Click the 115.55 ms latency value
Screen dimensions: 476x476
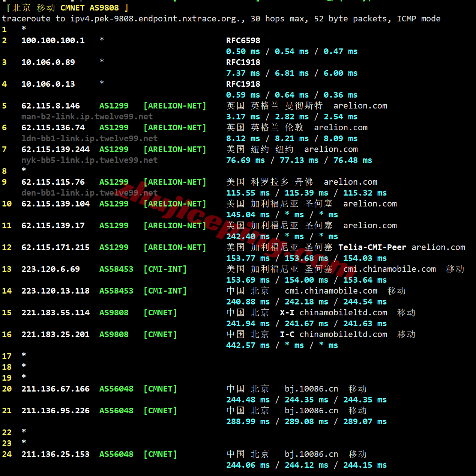coord(248,193)
